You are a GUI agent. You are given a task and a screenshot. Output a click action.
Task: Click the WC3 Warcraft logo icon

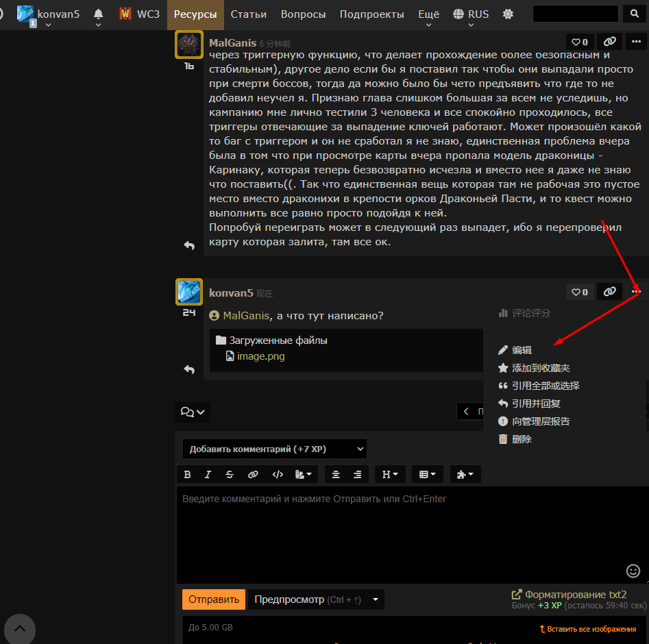coord(125,14)
